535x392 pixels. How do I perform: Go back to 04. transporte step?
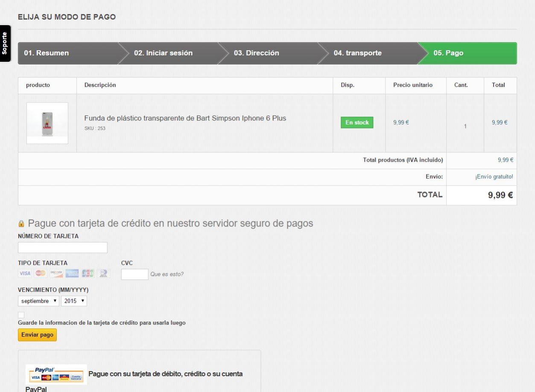point(357,53)
